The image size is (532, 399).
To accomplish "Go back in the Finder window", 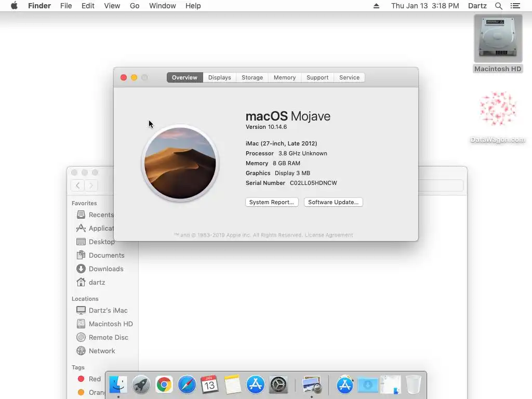I will tap(78, 185).
